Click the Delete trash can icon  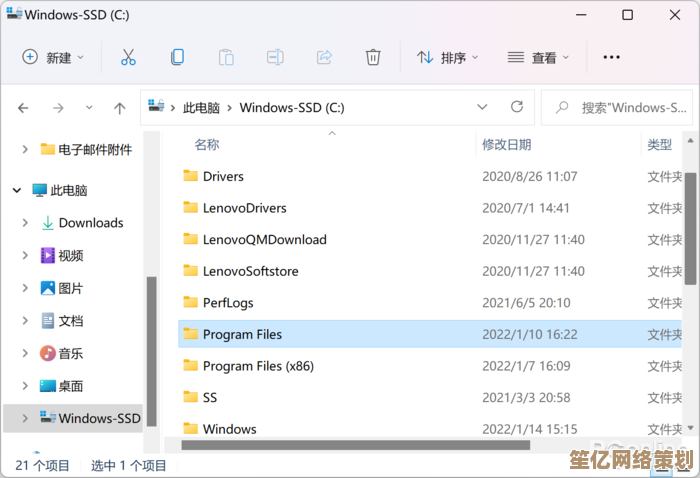coord(373,57)
